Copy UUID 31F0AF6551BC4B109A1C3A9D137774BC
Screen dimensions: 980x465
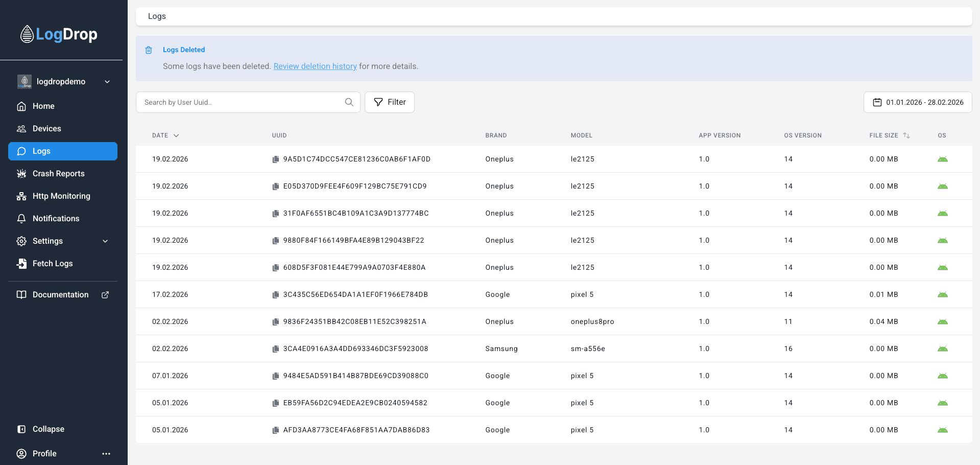[x=276, y=214]
